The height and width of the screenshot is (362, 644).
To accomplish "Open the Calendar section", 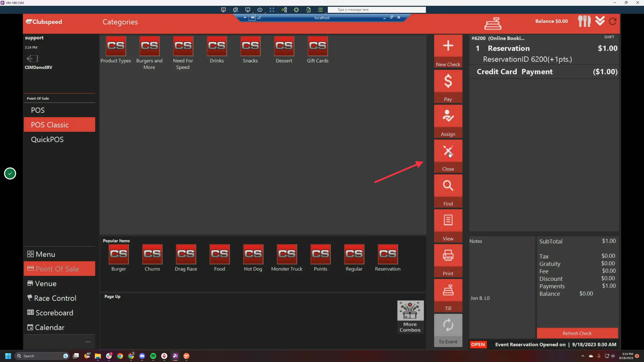I will tap(59, 327).
